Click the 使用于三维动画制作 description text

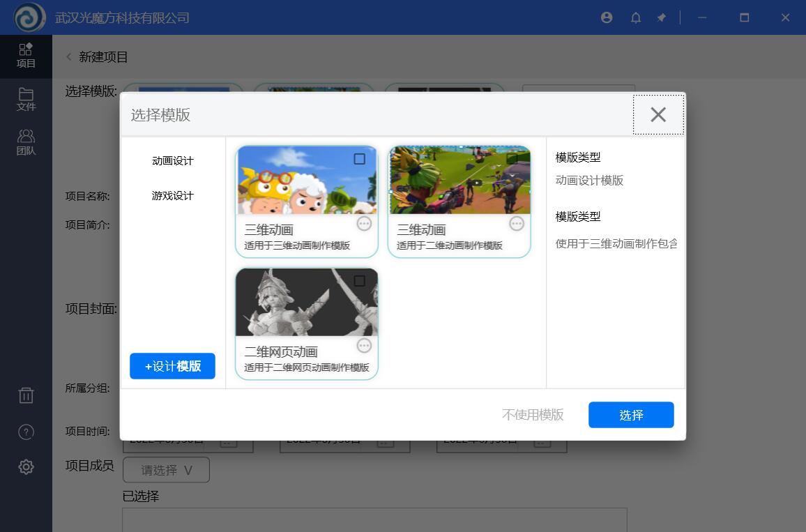coord(616,243)
